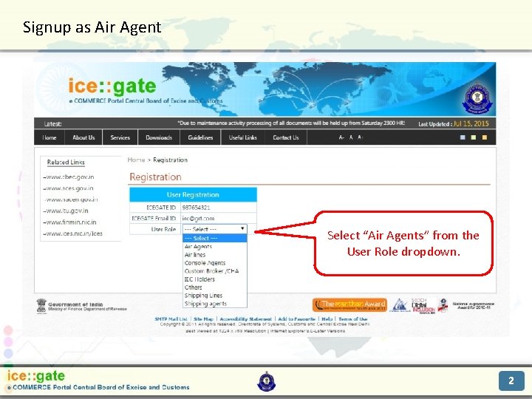Click Add to Favourite footer link
The image size is (532, 399).
[296, 319]
